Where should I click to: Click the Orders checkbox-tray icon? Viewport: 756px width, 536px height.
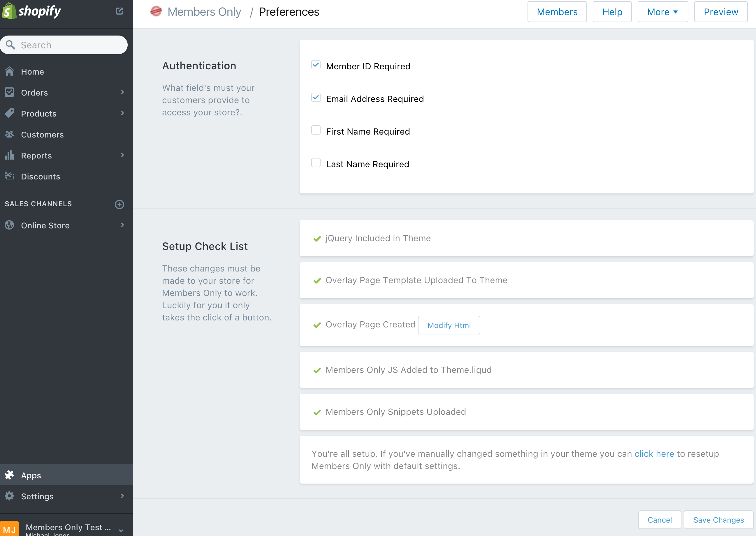[x=9, y=92]
